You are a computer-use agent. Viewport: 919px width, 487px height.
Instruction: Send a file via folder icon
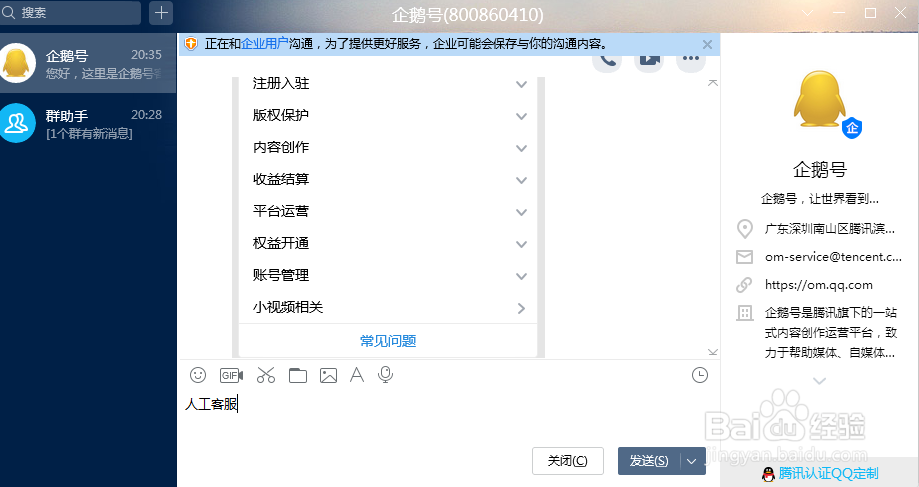pyautogui.click(x=298, y=375)
